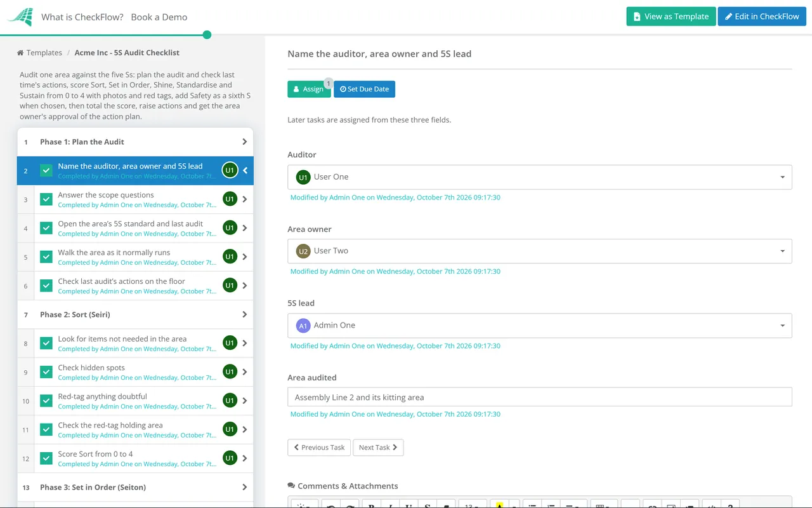Open the 'Book a Demo' nav item
The width and height of the screenshot is (812, 508).
click(159, 17)
